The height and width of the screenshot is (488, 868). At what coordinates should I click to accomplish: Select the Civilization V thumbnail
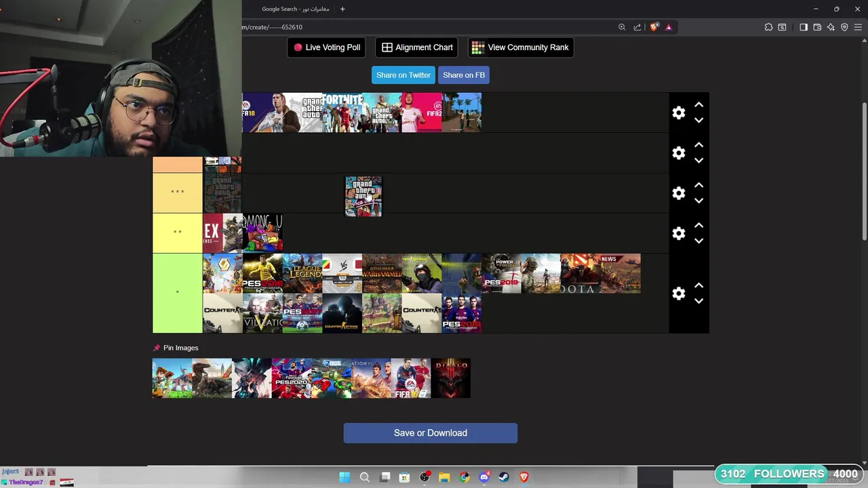262,313
